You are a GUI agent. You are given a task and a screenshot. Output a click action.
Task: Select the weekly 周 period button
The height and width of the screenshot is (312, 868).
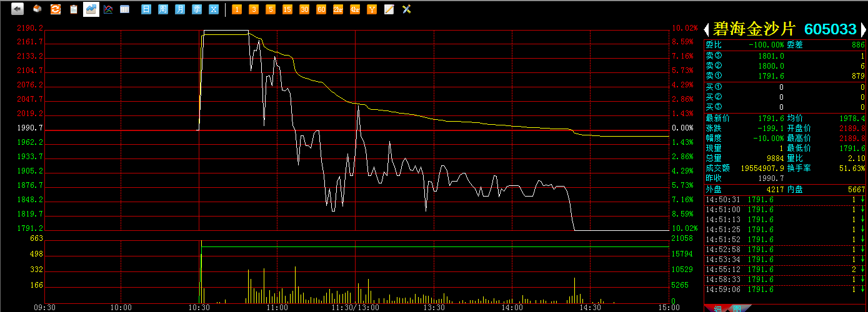coord(163,9)
